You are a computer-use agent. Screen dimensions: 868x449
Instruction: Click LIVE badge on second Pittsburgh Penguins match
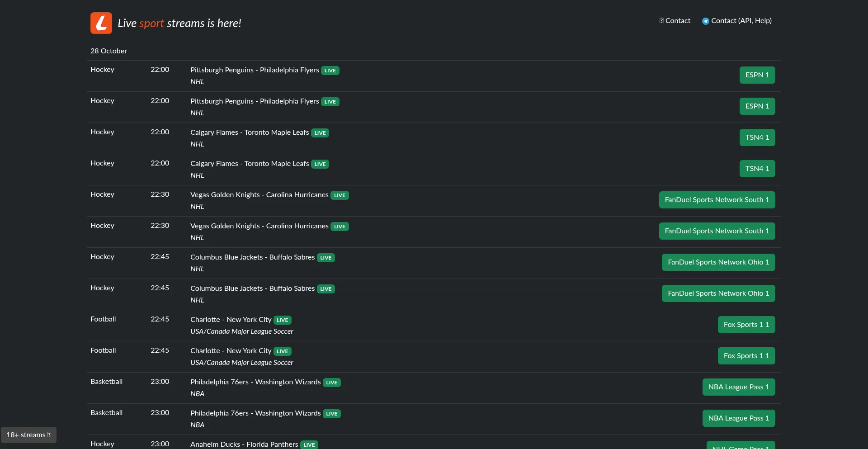(330, 102)
